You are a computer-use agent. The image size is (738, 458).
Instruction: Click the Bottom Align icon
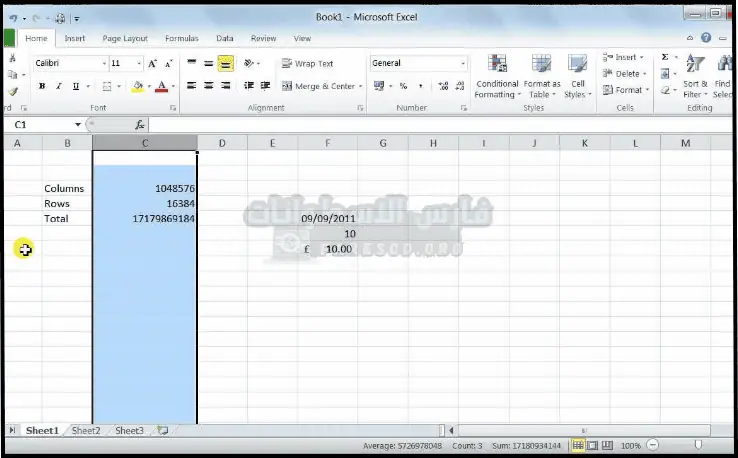click(x=226, y=63)
